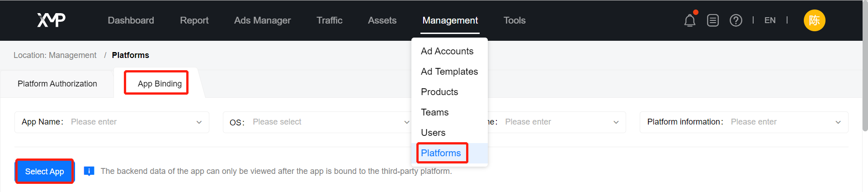Viewport: 868px width, 192px height.
Task: Click the Select App button
Action: click(x=45, y=172)
